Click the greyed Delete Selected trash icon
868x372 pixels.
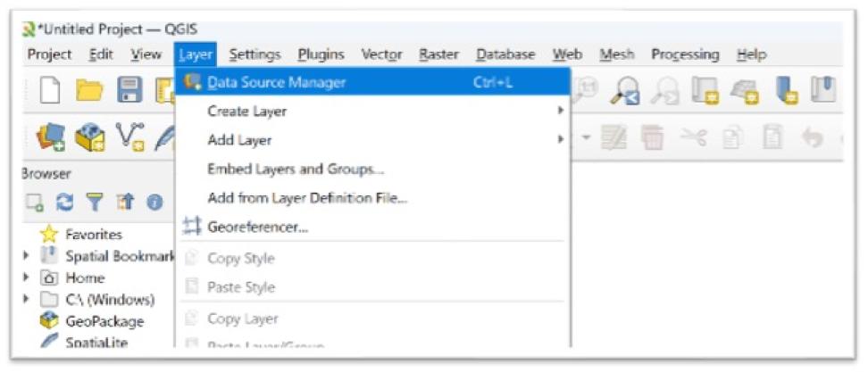click(652, 137)
